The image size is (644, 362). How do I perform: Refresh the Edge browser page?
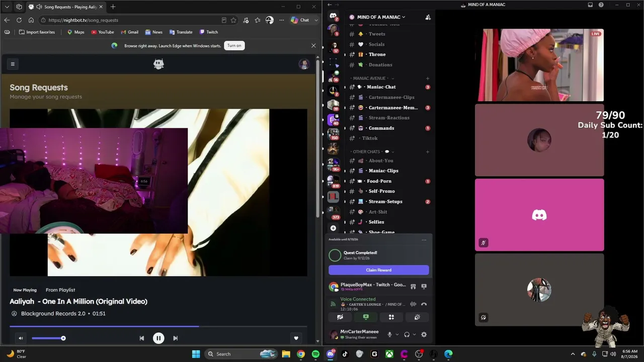19,20
